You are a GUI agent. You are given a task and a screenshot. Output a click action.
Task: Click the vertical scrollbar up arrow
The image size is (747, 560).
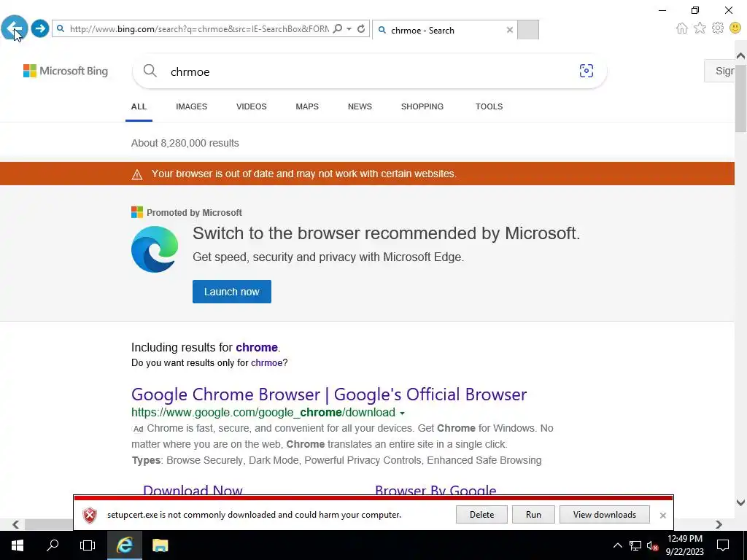[x=741, y=55]
